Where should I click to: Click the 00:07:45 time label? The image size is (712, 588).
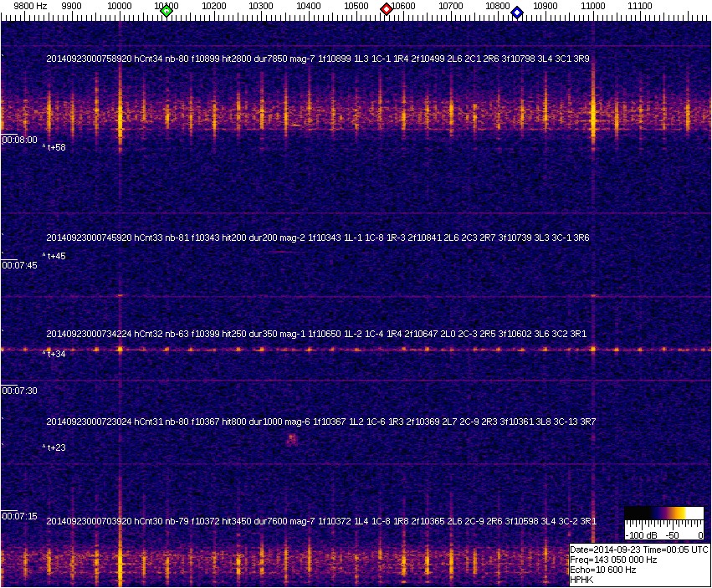pyautogui.click(x=19, y=265)
